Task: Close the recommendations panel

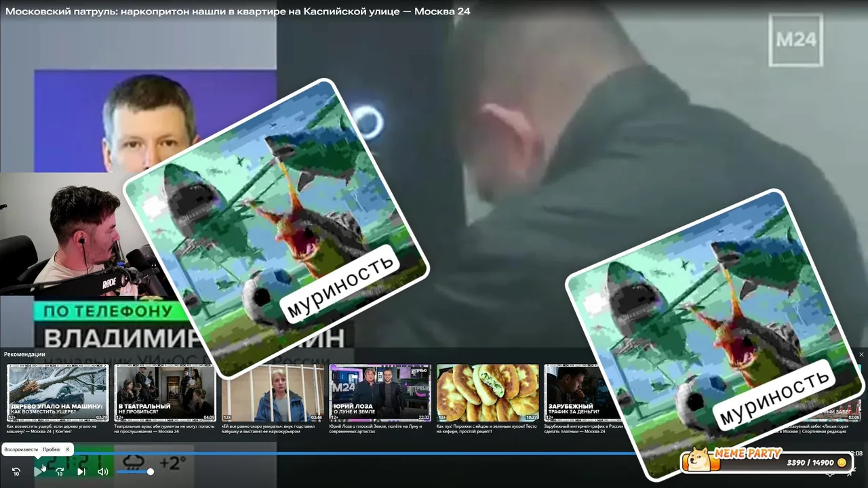Action: pyautogui.click(x=862, y=354)
